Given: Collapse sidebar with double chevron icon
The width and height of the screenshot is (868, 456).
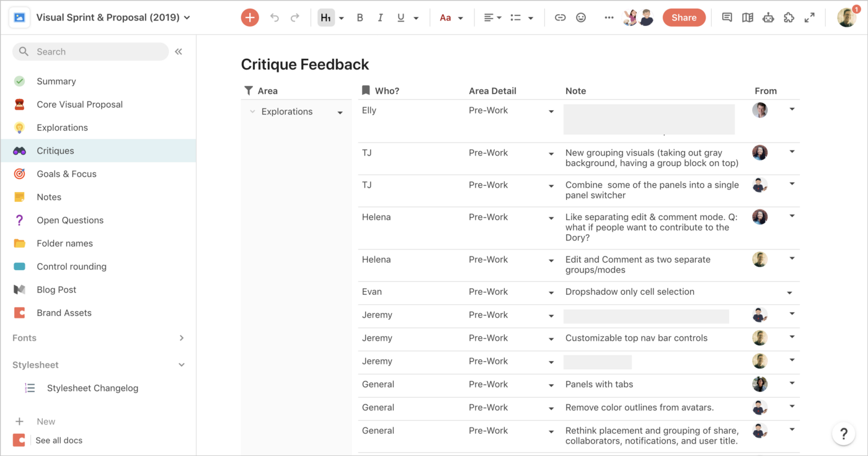Looking at the screenshot, I should [179, 51].
